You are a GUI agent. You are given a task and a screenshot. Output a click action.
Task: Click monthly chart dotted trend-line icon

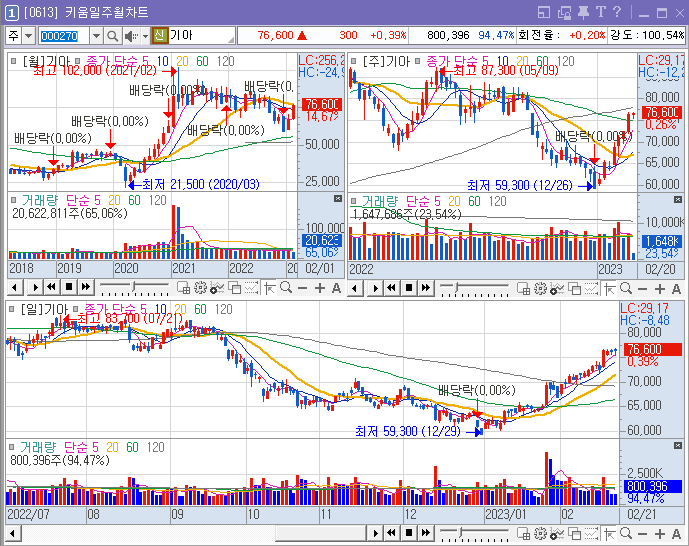click(251, 288)
